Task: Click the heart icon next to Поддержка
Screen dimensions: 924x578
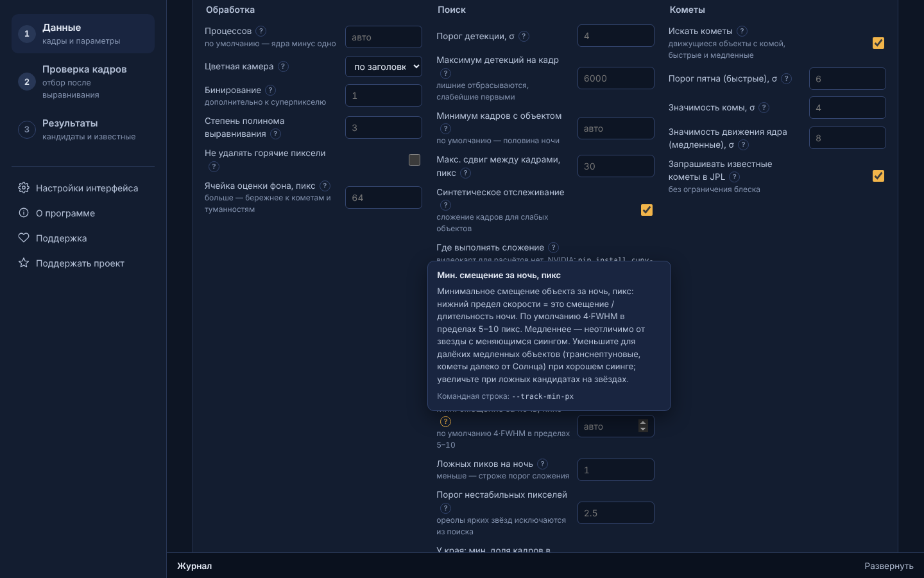Action: 24,238
